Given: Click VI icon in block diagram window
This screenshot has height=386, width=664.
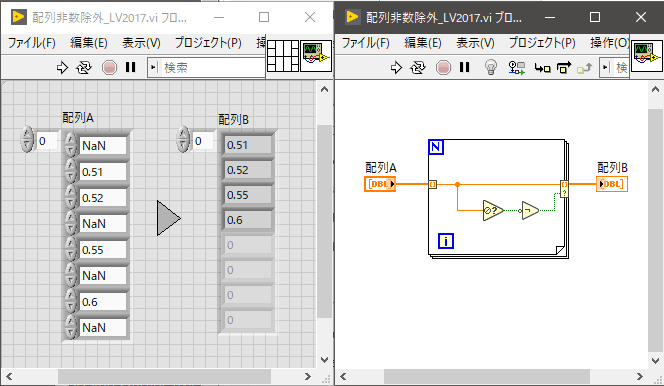Looking at the screenshot, I should (x=647, y=56).
